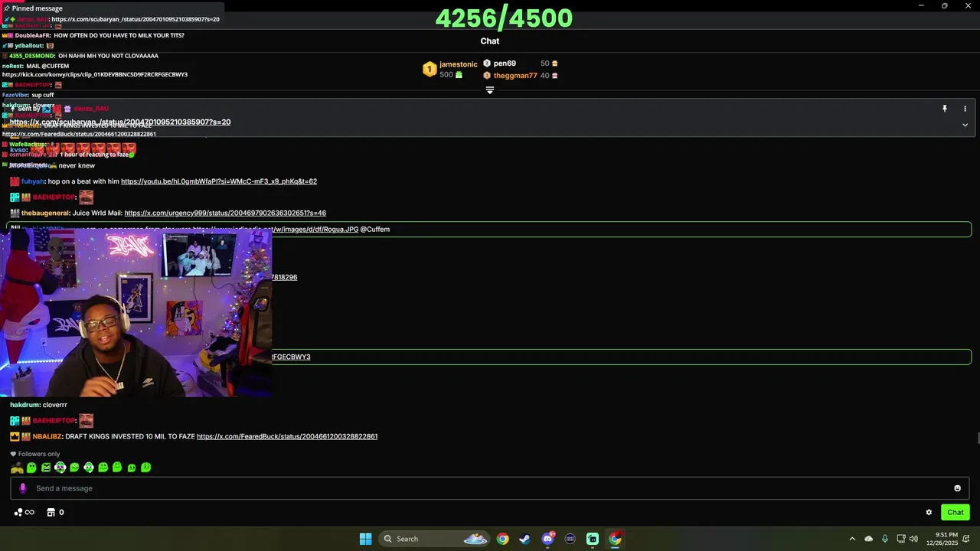Image resolution: width=980 pixels, height=551 pixels.
Task: Open Chrome from the taskbar
Action: [x=502, y=539]
